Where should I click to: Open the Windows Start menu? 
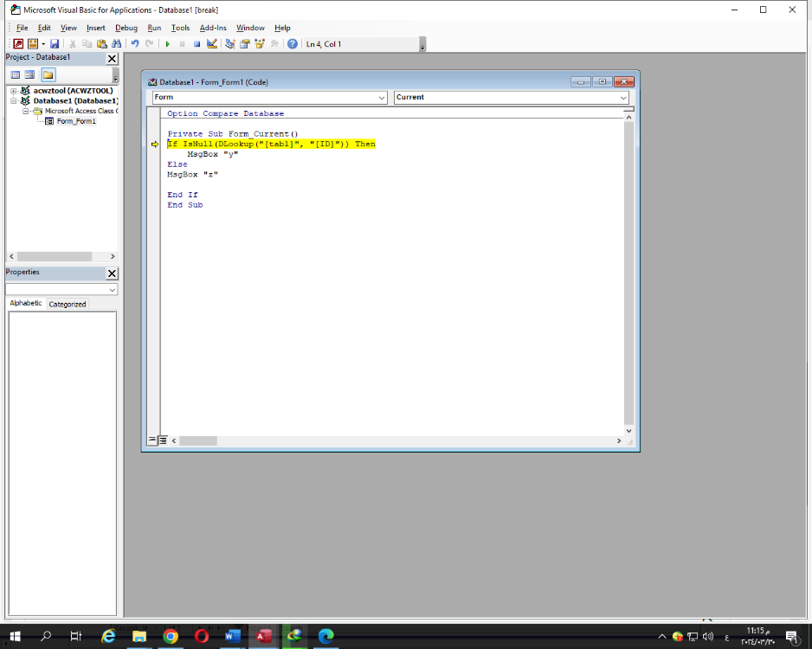[x=15, y=636]
